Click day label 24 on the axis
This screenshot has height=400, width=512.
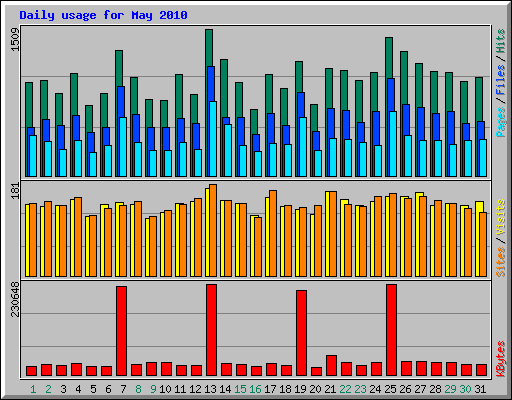point(375,389)
